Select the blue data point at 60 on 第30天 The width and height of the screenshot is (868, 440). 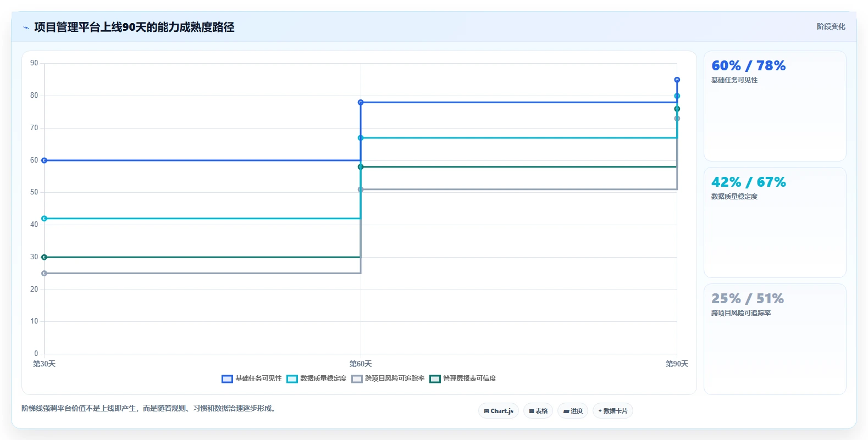click(x=45, y=160)
